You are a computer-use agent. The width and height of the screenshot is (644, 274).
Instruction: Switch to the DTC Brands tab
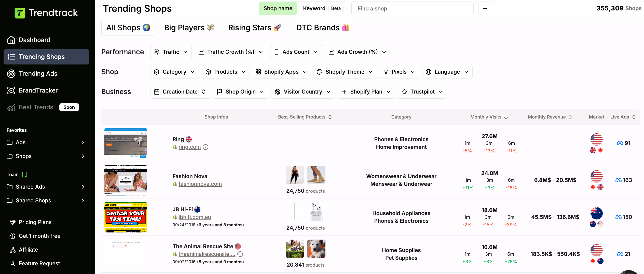pos(323,28)
